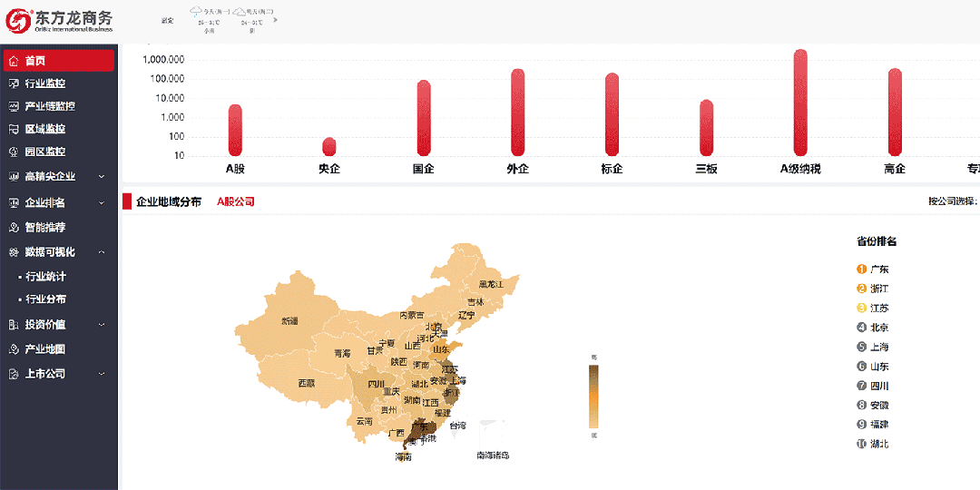Click the 东方龙商务 logo

tap(60, 19)
